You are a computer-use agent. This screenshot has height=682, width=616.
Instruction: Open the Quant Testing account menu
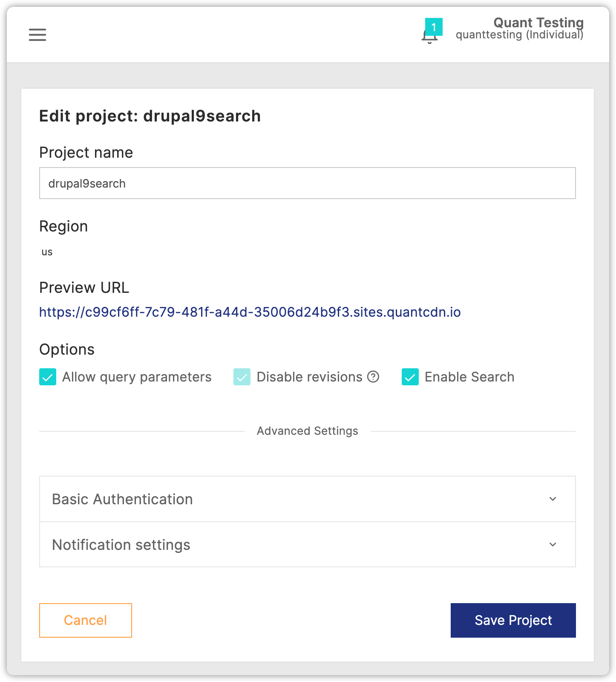tap(538, 23)
